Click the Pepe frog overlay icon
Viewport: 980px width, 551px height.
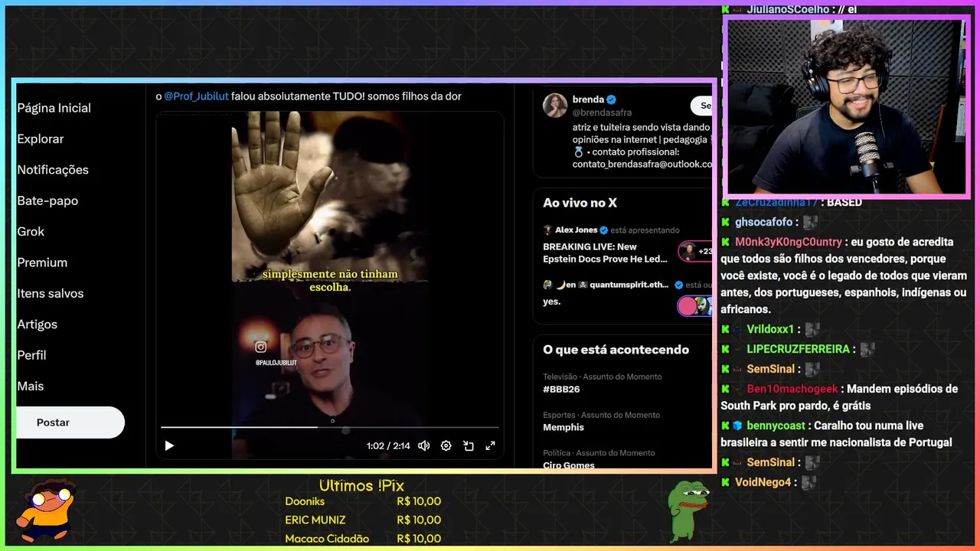pos(688,511)
